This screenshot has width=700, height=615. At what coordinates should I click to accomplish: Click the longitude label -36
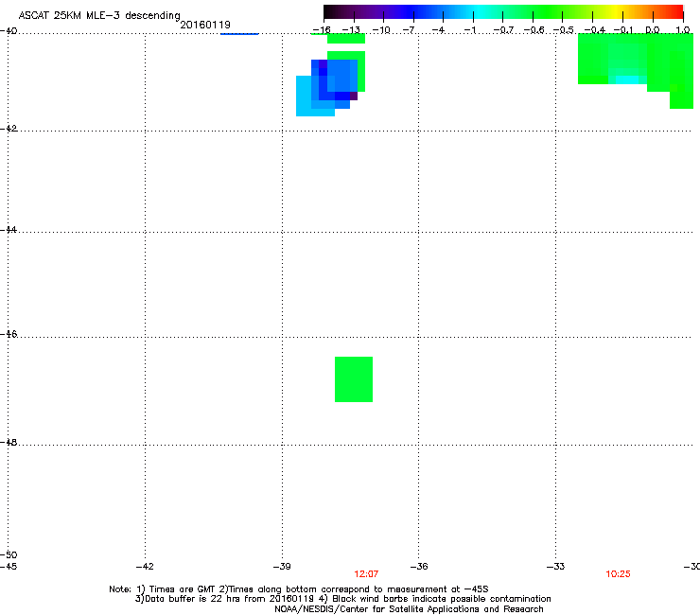coord(419,567)
